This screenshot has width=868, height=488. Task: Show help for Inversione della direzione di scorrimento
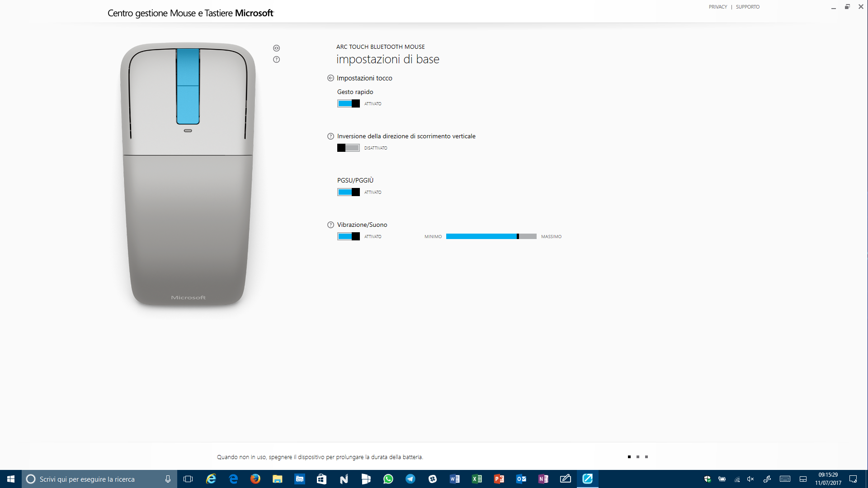[x=330, y=136]
